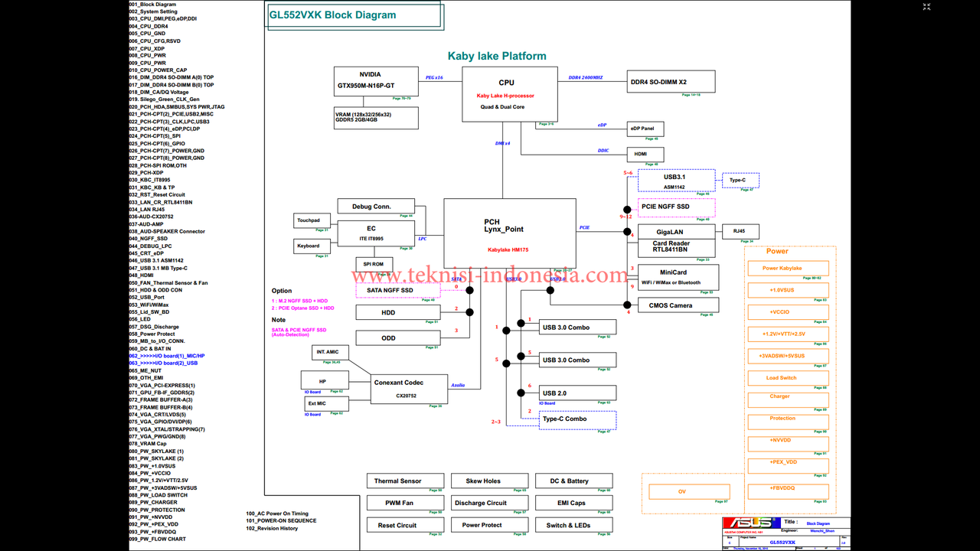The height and width of the screenshot is (551, 980).
Task: Click '099_PW_FLOW CHART' index entry
Action: click(157, 539)
